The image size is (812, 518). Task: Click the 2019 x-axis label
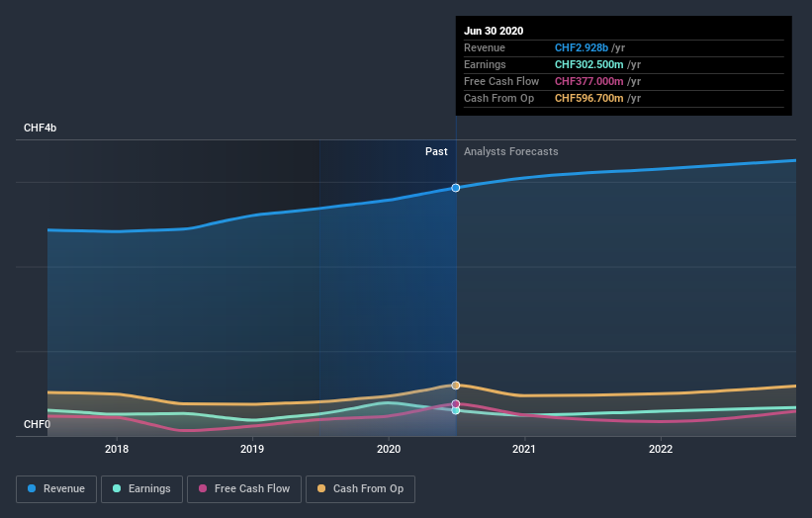click(252, 449)
